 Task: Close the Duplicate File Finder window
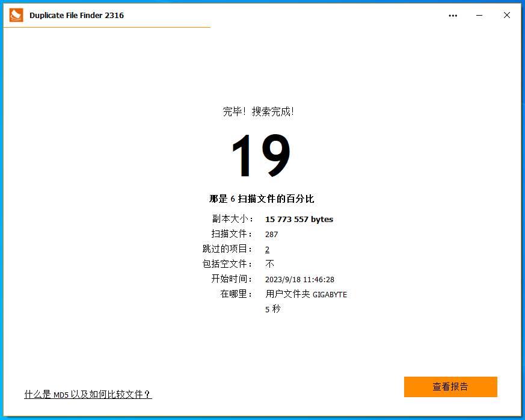(x=506, y=16)
